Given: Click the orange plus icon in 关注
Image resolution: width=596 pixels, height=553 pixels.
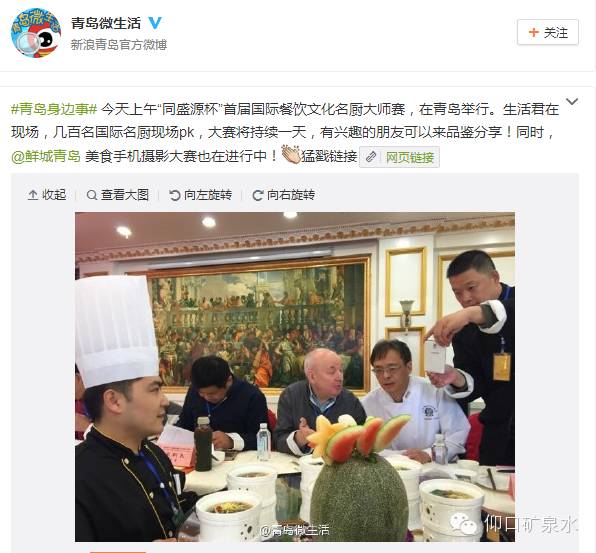Looking at the screenshot, I should click(534, 32).
